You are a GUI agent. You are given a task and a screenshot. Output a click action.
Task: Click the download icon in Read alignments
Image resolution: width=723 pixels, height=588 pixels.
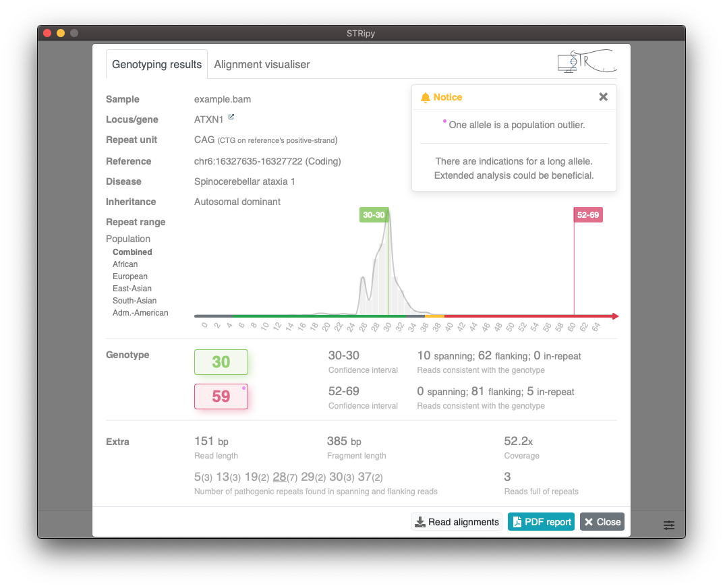(420, 522)
